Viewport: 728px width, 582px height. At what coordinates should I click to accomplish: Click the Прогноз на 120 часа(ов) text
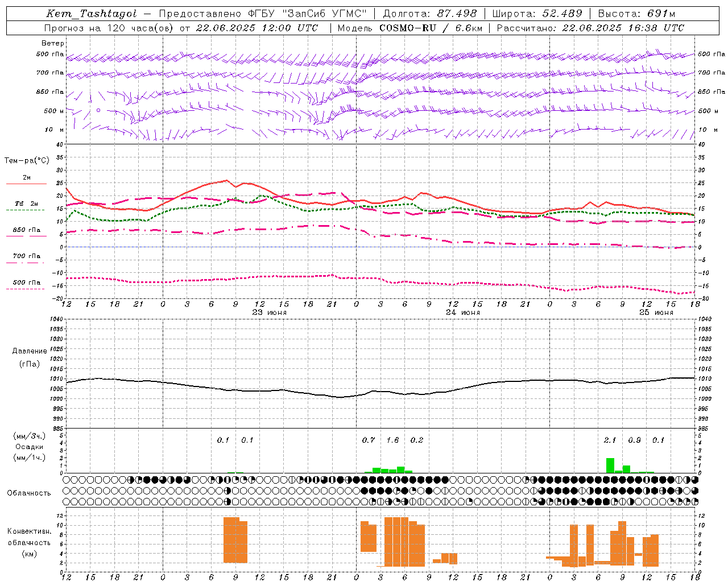[109, 28]
